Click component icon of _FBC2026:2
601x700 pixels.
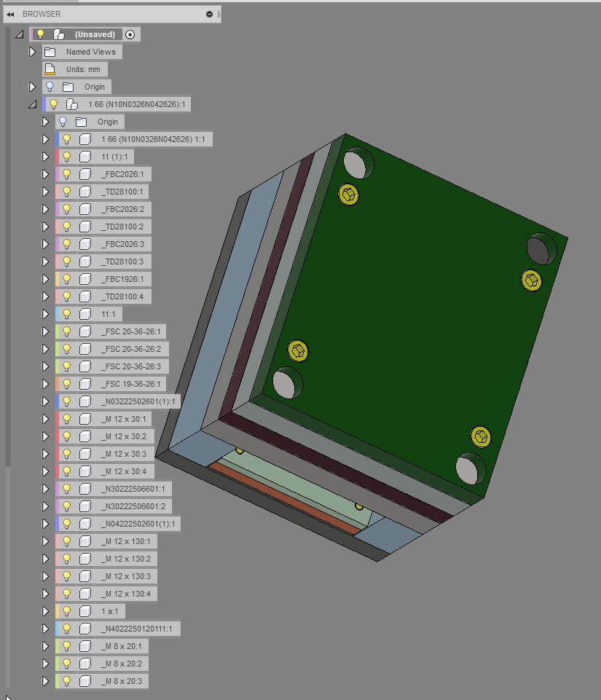click(85, 209)
